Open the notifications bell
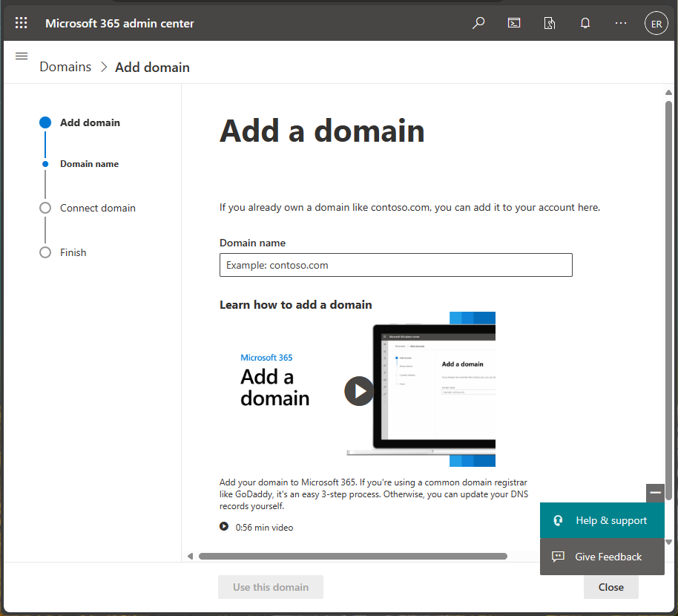The width and height of the screenshot is (678, 616). [x=585, y=23]
